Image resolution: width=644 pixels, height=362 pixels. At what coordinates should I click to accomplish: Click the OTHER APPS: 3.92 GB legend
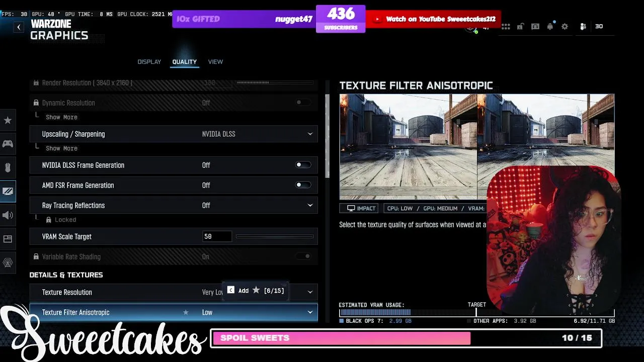point(501,321)
